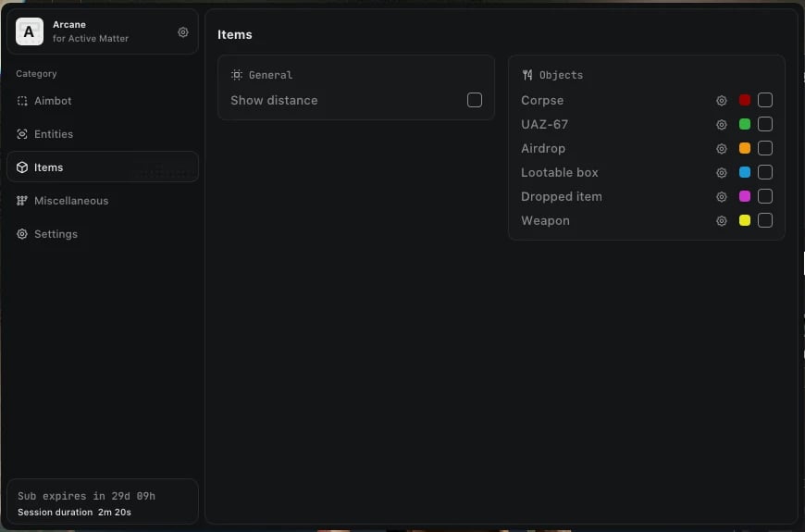Open the UAZ-67 row gear settings
Screen dimensions: 805x532
pos(722,125)
